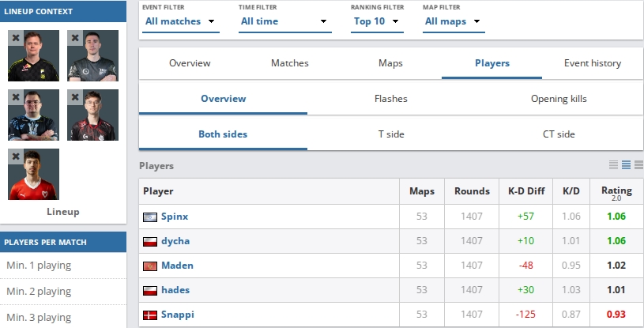This screenshot has width=644, height=328.
Task: Click the Poland flag next to hades
Action: [x=150, y=291]
